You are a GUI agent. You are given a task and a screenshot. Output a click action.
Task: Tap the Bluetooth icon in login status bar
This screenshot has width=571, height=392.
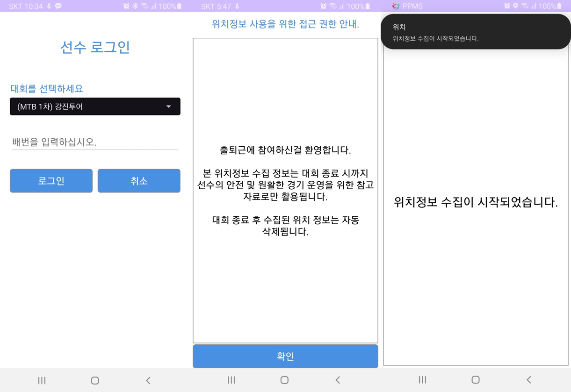point(135,6)
